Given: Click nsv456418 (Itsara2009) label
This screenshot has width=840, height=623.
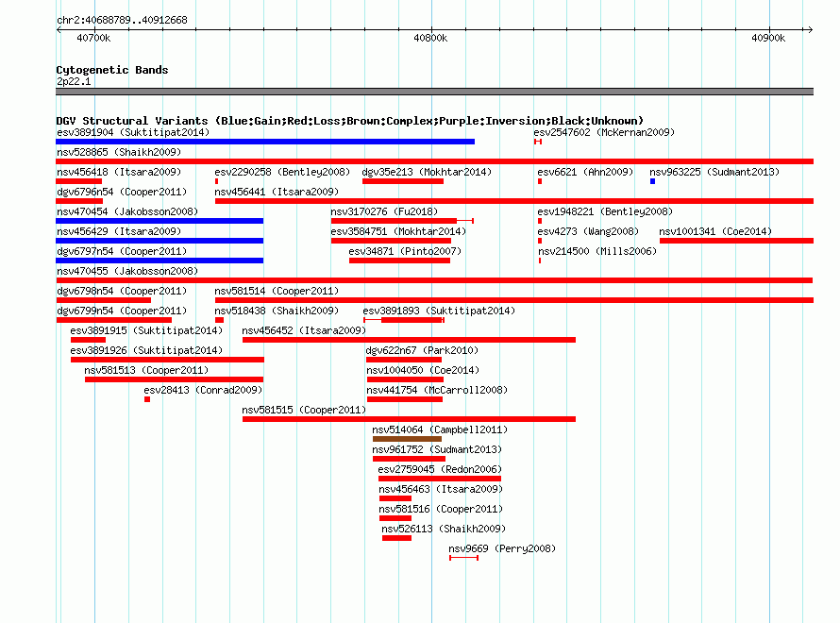Looking at the screenshot, I should [119, 172].
